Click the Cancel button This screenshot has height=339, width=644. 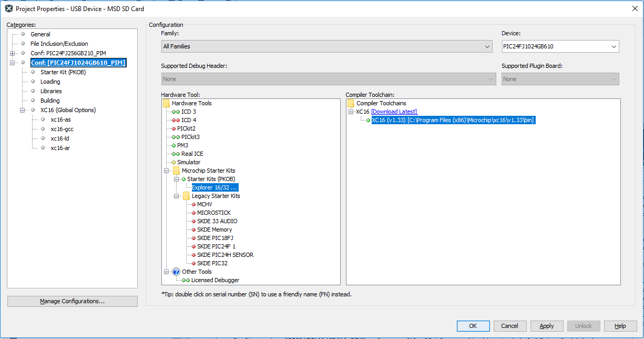pyautogui.click(x=509, y=326)
